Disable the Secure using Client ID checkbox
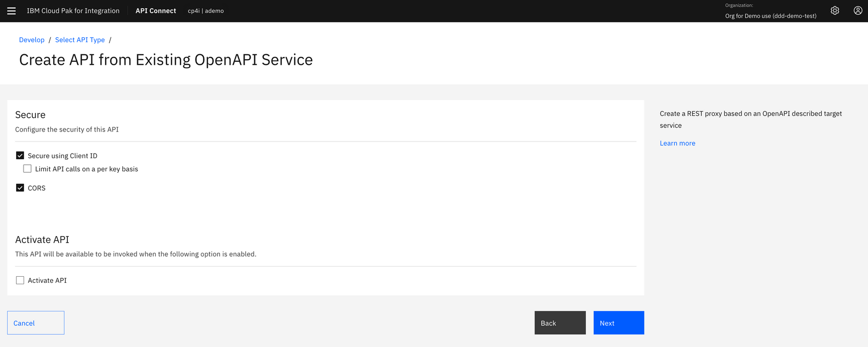The image size is (868, 347). click(x=20, y=155)
